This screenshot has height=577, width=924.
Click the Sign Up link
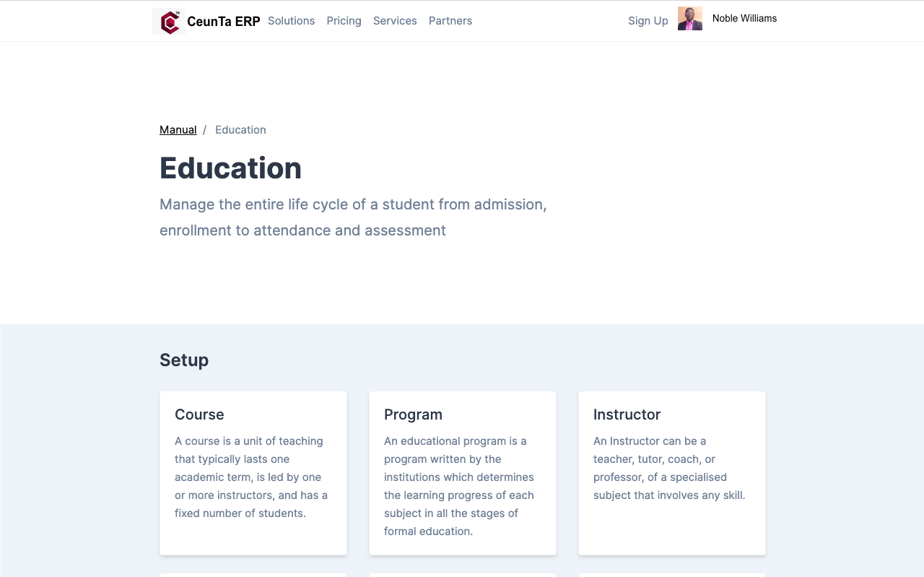(648, 21)
